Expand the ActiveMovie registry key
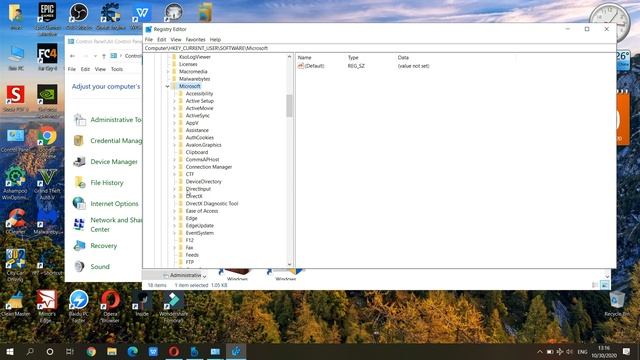The height and width of the screenshot is (360, 640). tap(174, 108)
